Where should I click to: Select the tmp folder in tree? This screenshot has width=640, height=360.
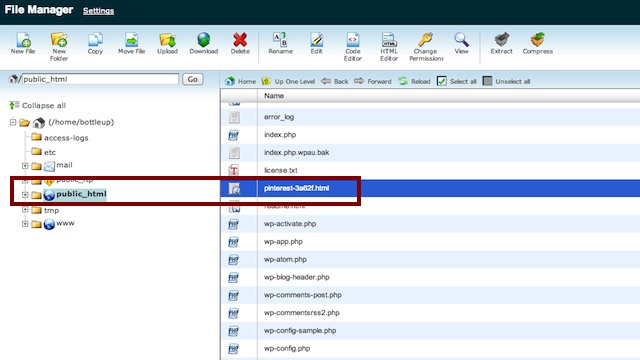coord(51,210)
